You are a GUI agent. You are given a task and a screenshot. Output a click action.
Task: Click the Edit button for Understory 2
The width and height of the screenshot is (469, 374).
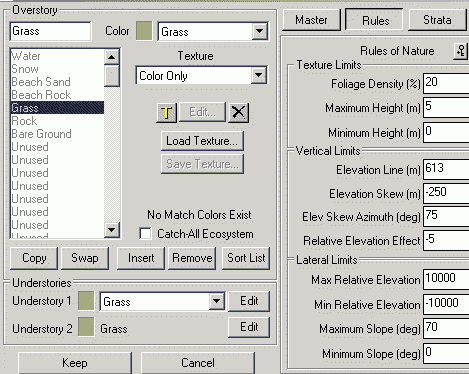tap(249, 327)
